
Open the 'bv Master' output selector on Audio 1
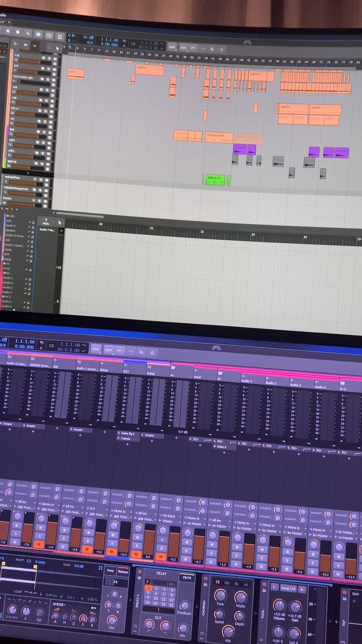click(x=244, y=529)
